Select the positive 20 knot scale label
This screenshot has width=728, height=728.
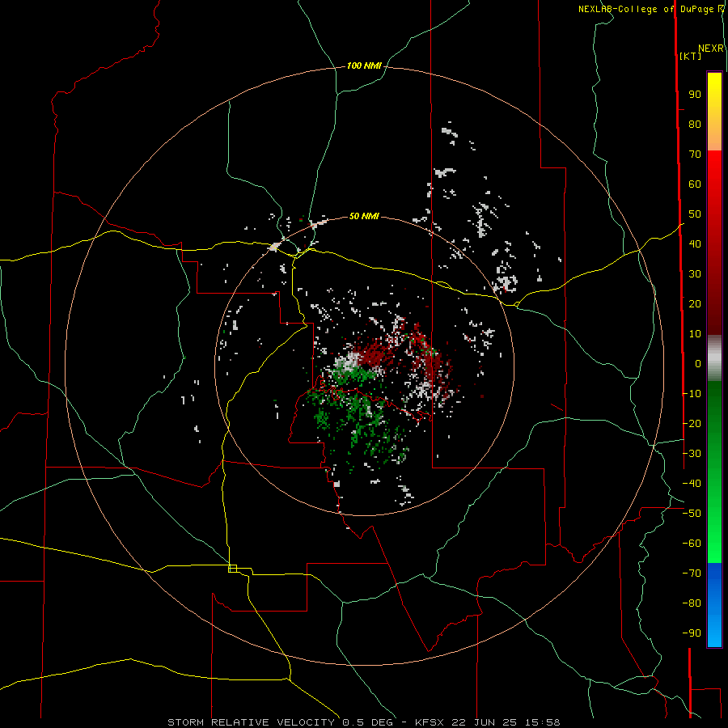point(695,304)
